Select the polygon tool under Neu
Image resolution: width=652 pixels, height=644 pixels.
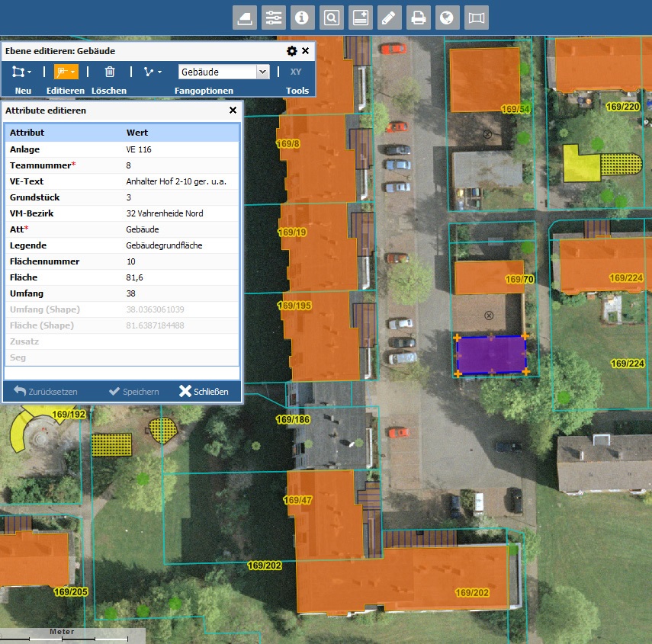coord(18,71)
